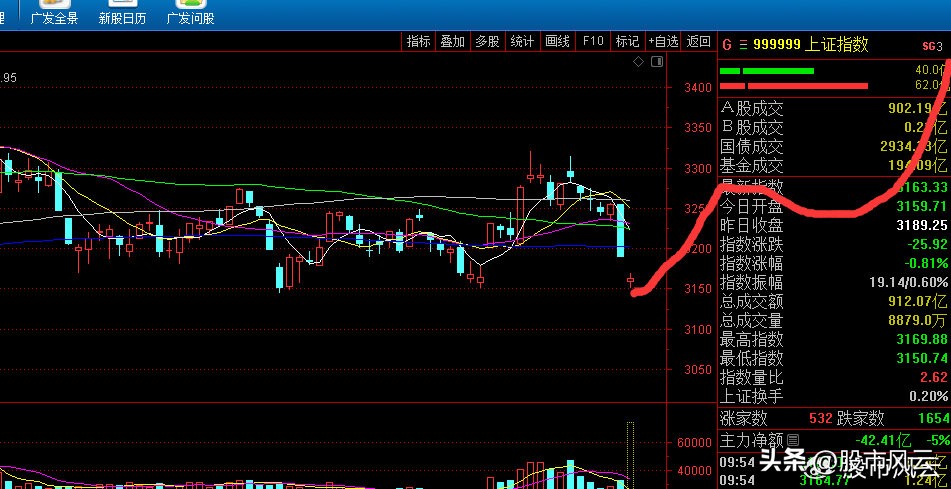
Task: Click the 跌家数 count 1654
Action: 933,418
